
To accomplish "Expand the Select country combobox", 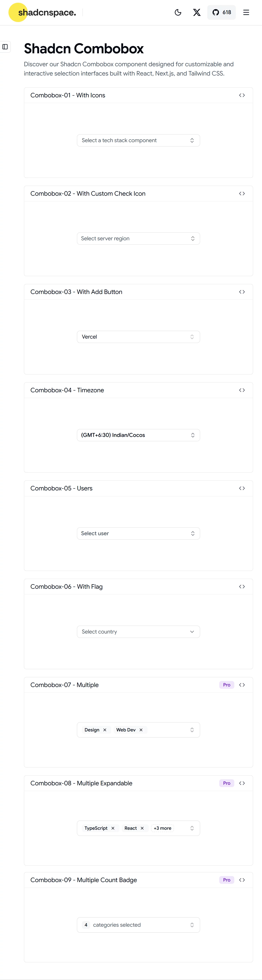I will [138, 632].
